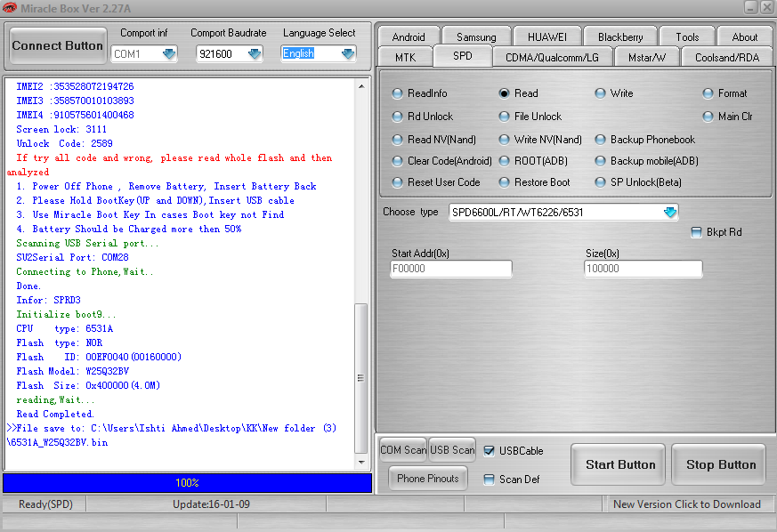
Task: Click New Version Click to Download
Action: pos(687,504)
